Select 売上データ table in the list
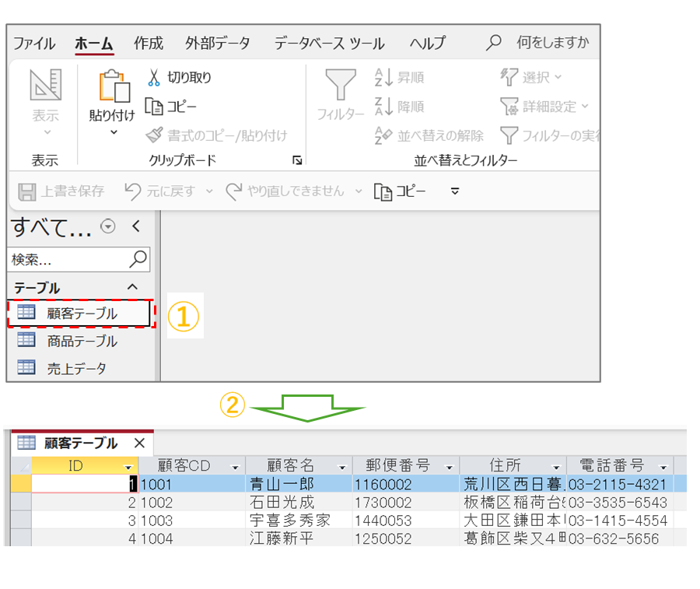The height and width of the screenshot is (589, 700). coord(76,369)
